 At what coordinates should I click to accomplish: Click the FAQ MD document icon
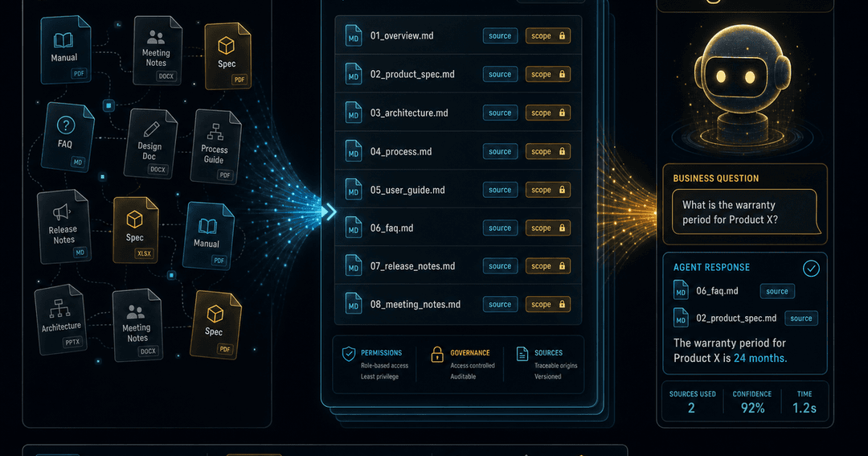point(67,136)
